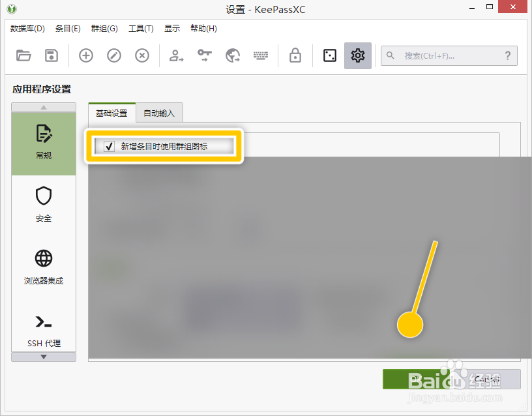The image size is (532, 416).
Task: Click the add new entry plus icon
Action: point(85,55)
